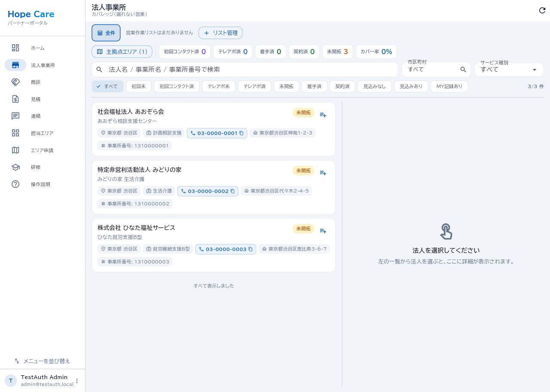Click the 法人事業所 store icon in sidebar
Viewport: 550px width, 392px height.
point(15,65)
